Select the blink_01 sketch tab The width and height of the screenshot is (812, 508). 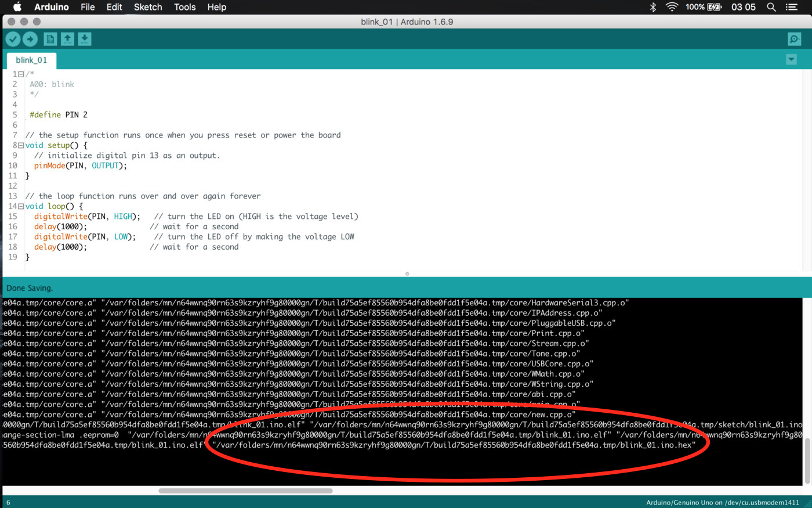(31, 60)
